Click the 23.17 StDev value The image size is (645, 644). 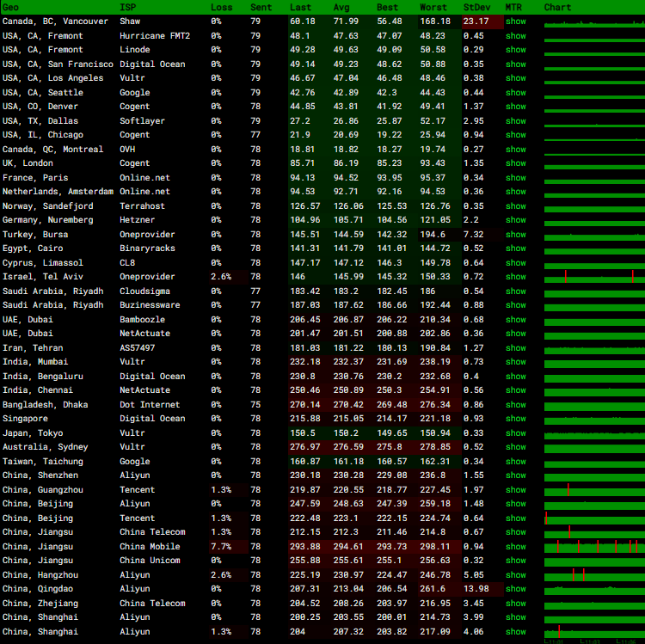[476, 21]
